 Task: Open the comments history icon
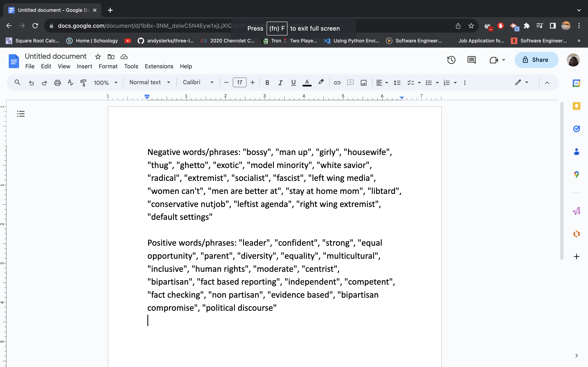point(471,60)
